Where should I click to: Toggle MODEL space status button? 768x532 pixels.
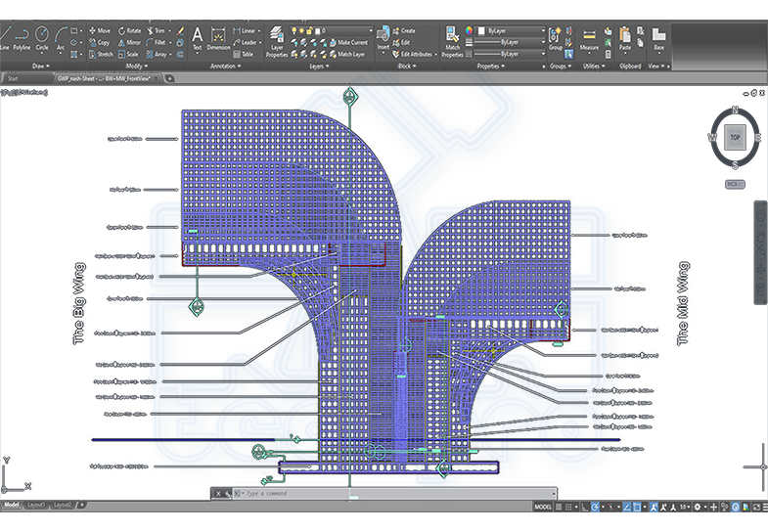click(543, 507)
